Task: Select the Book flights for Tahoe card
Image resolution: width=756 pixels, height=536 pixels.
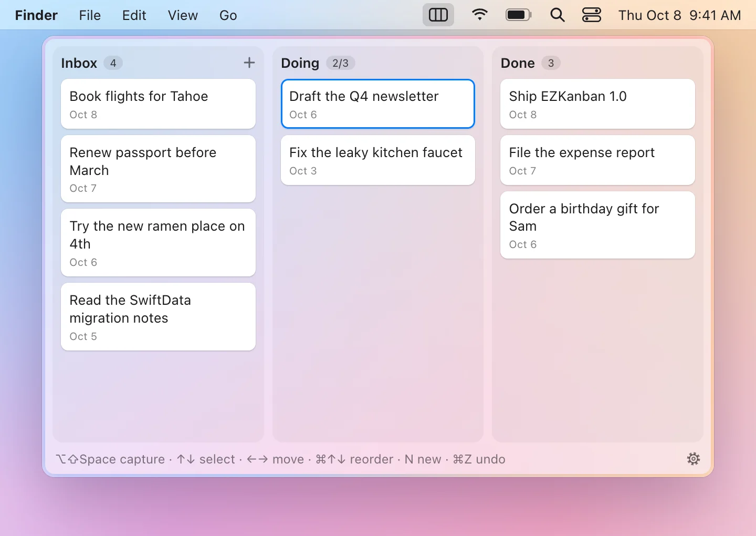Action: 158,104
